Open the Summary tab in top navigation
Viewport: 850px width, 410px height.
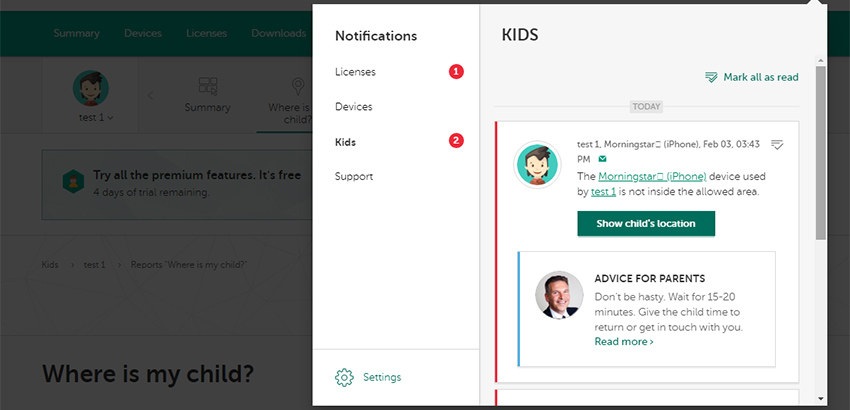coord(76,33)
